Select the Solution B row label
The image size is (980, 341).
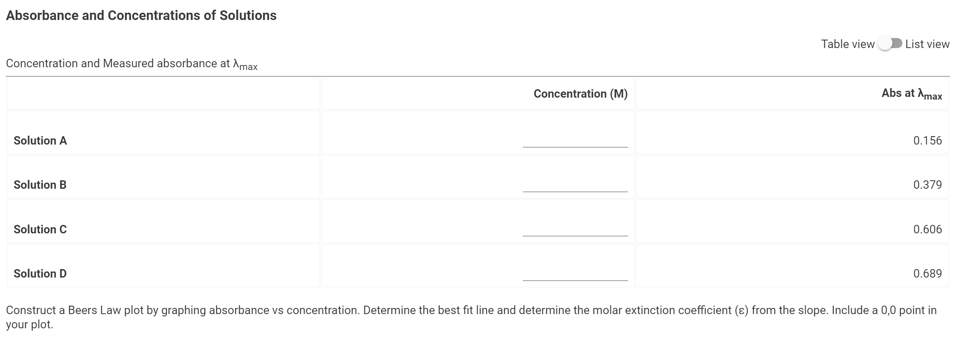tap(40, 185)
